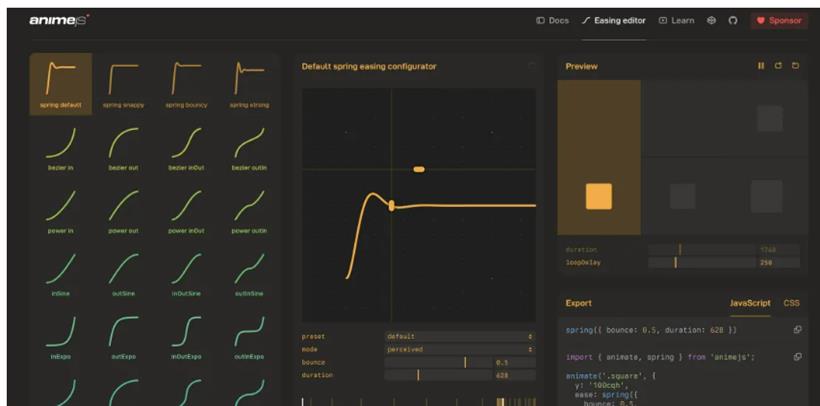Copy the import statement code
Screen dimensions: 820x406
pyautogui.click(x=797, y=356)
